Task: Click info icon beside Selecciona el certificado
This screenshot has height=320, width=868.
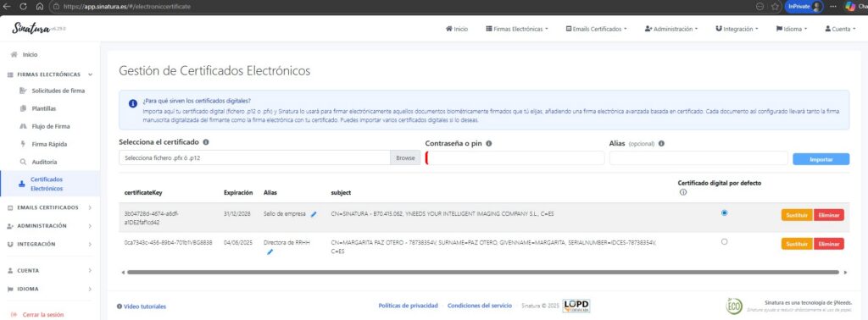Action: tap(206, 142)
